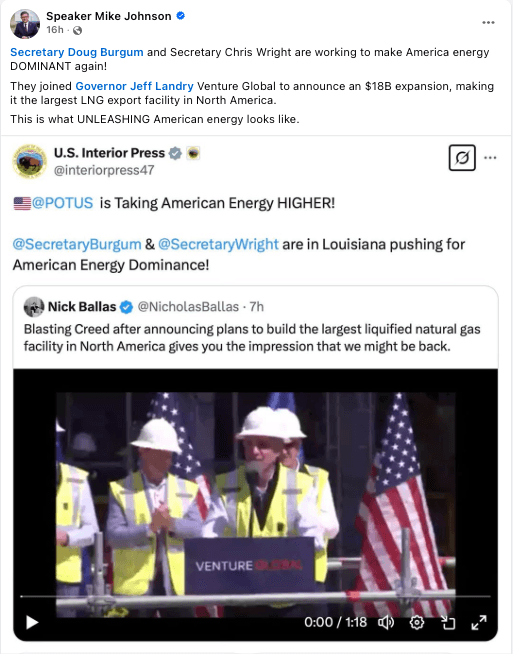Click the video progress bar

coord(255,596)
